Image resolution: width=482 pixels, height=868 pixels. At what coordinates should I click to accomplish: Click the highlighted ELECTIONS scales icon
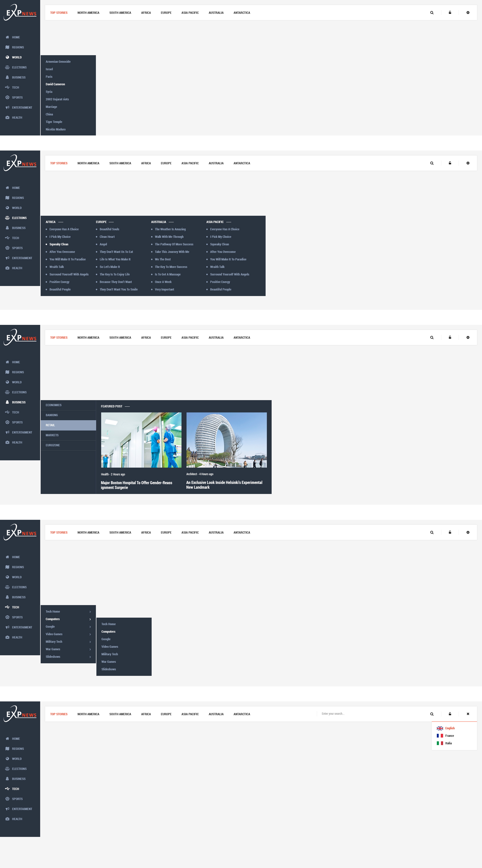coord(8,218)
